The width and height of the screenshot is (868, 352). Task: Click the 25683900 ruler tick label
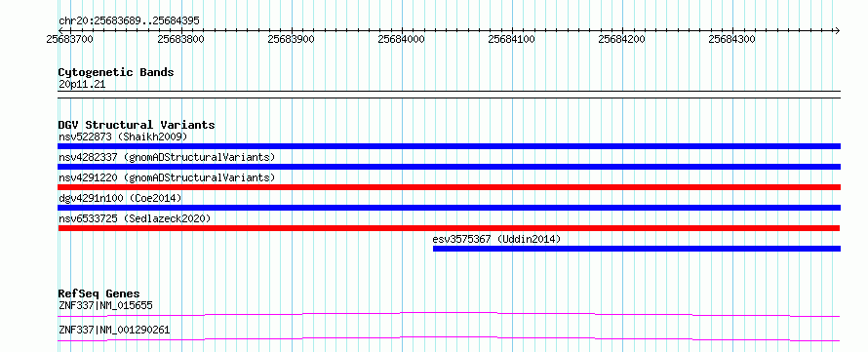click(291, 39)
